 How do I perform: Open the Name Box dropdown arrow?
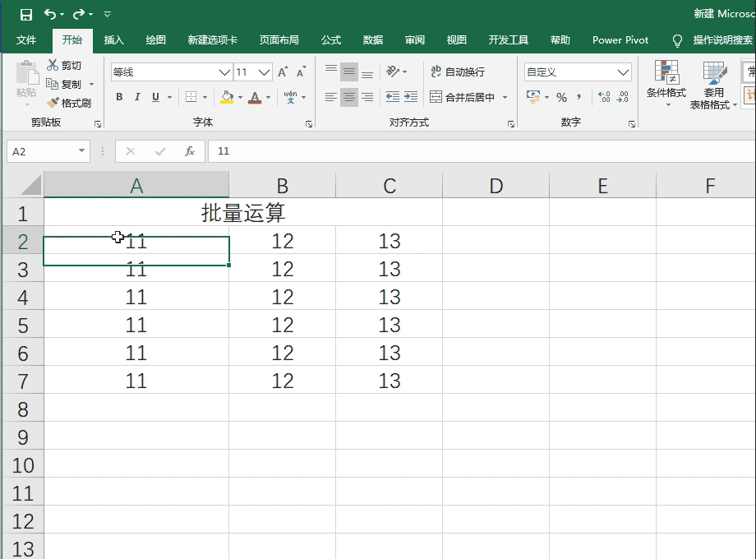coord(81,151)
